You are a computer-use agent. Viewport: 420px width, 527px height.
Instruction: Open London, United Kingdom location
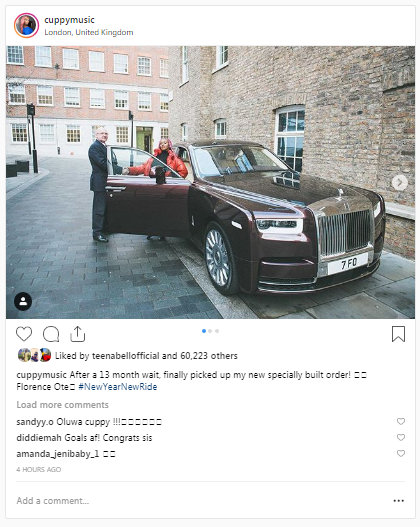(x=89, y=32)
